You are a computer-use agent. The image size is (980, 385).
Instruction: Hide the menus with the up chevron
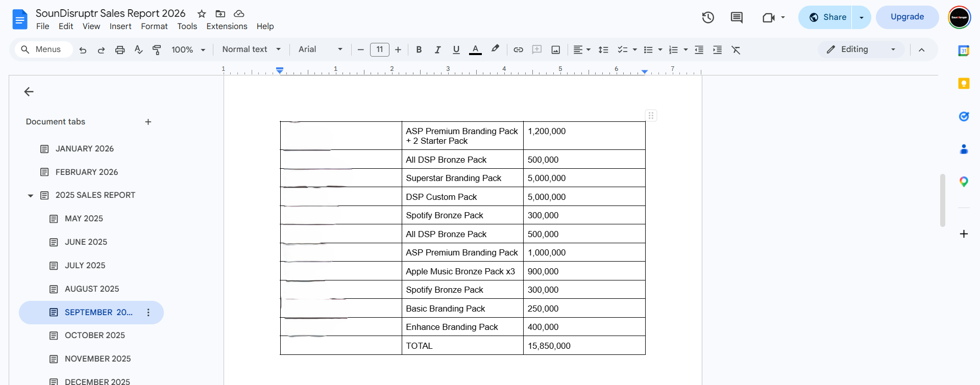[921, 49]
